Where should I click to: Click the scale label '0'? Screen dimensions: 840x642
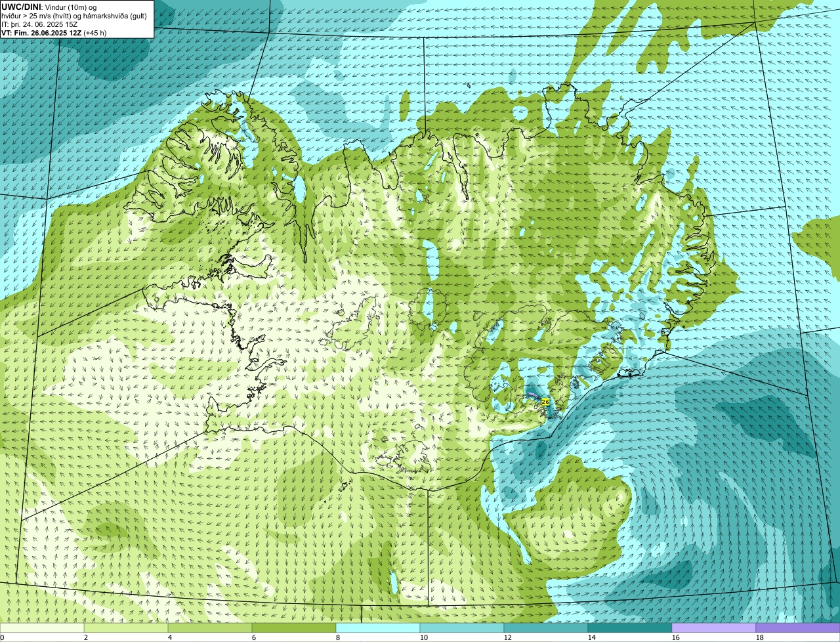click(3, 637)
